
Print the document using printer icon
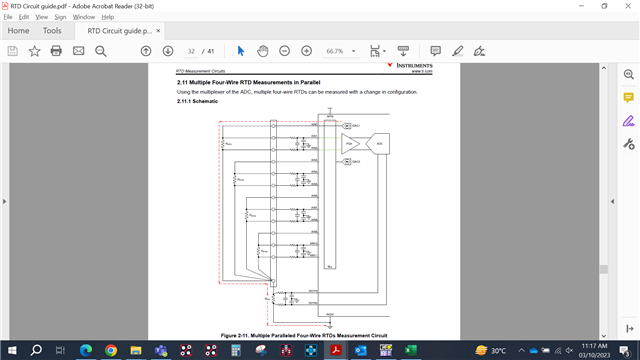pos(56,51)
